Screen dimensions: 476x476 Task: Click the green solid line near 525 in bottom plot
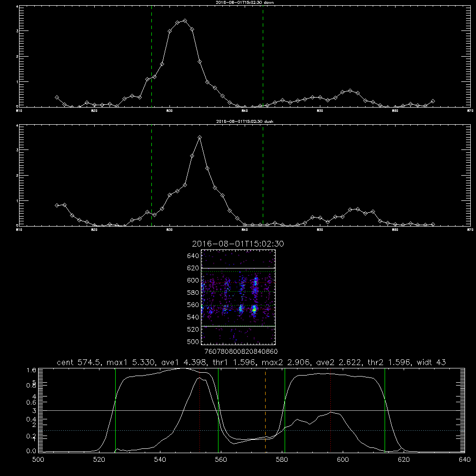coord(115,410)
